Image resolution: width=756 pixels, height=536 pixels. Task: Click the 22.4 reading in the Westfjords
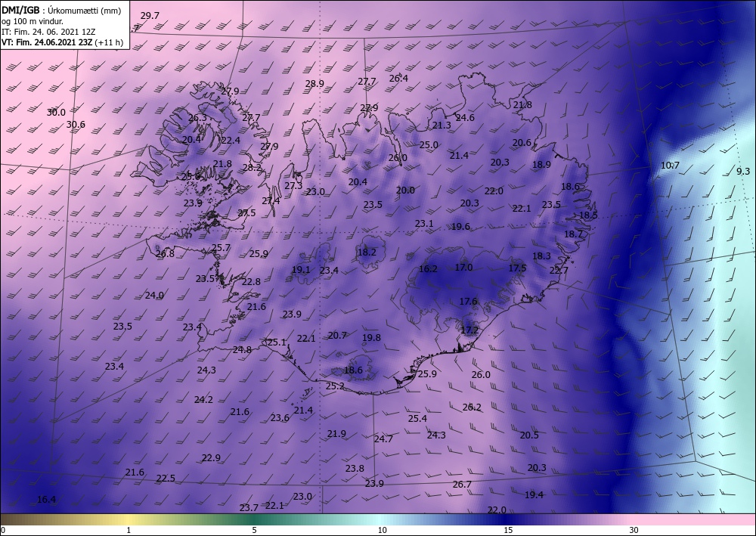coord(231,141)
